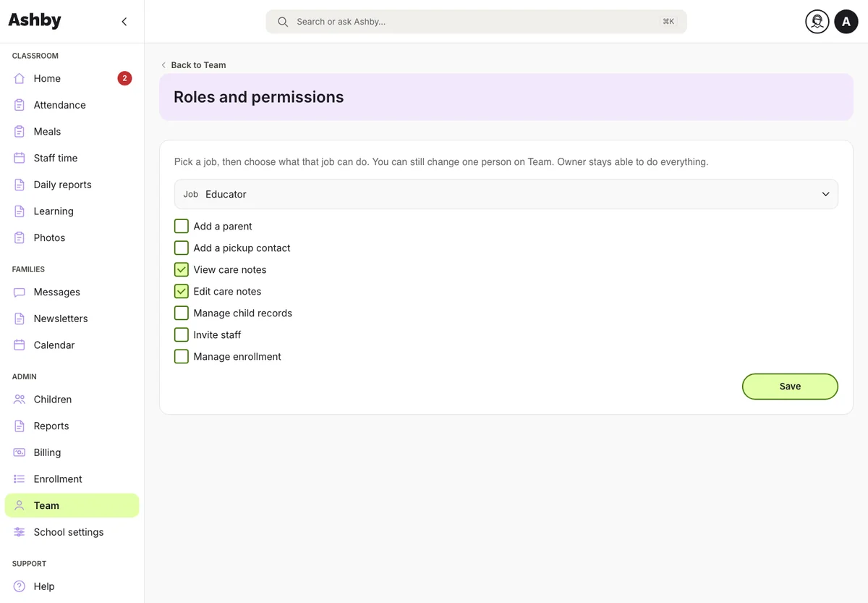Screen dimensions: 868x603
Task: Click the Newsletters document icon
Action: tap(20, 319)
